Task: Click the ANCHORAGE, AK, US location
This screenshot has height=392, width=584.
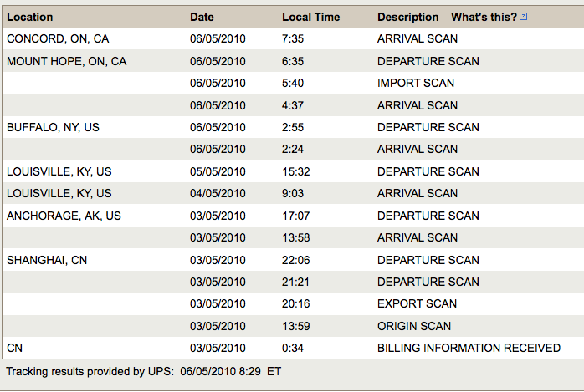Action: tap(64, 216)
